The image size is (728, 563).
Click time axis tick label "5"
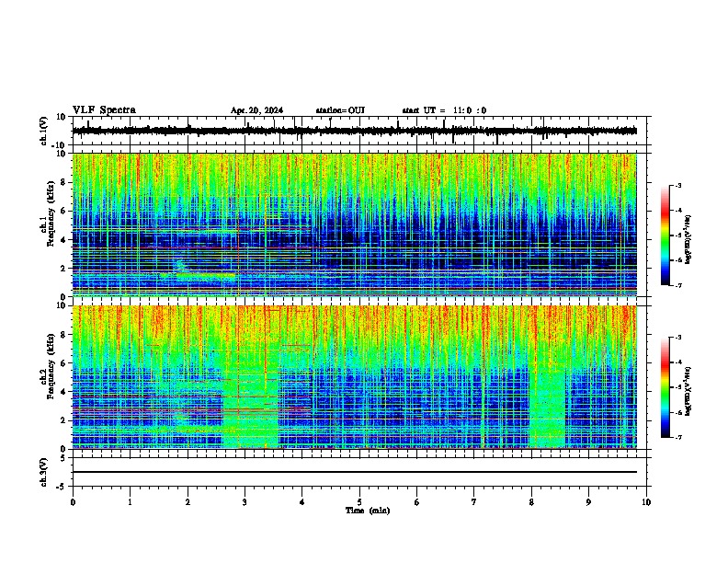(x=359, y=502)
